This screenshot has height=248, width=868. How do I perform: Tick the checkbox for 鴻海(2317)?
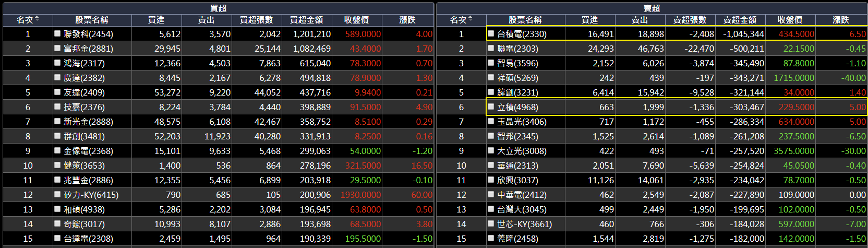click(x=57, y=63)
